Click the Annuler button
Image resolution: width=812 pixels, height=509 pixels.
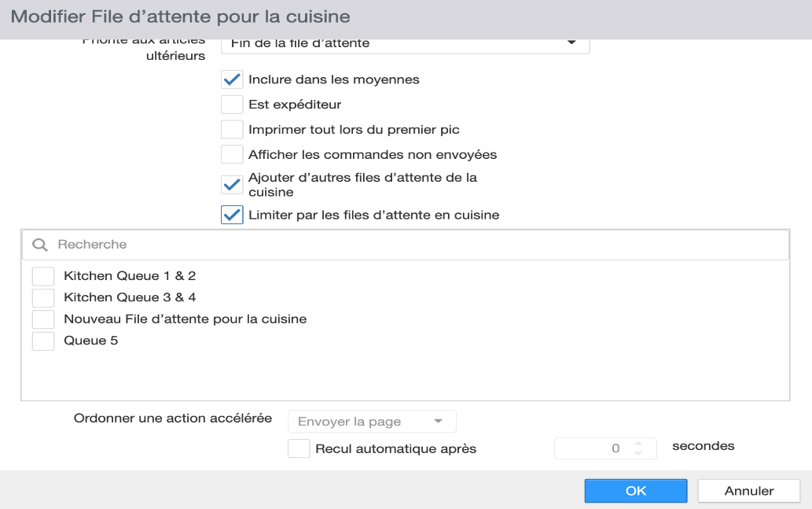749,491
